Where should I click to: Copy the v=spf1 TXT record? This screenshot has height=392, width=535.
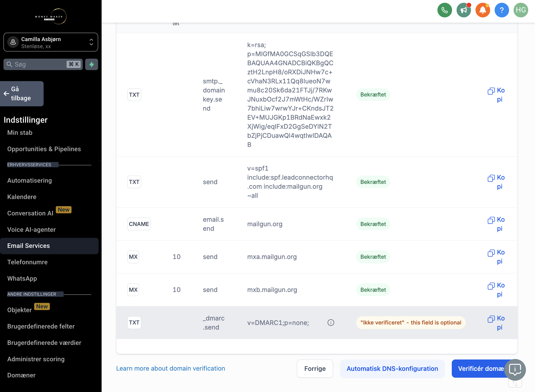[496, 182]
